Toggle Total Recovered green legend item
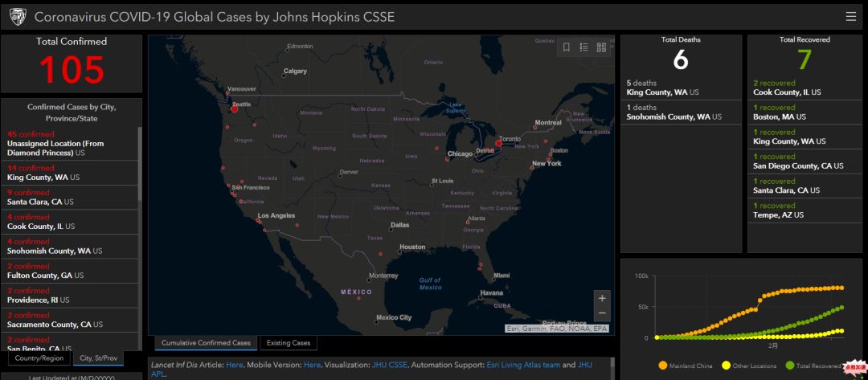This screenshot has width=868, height=380. 813,366
